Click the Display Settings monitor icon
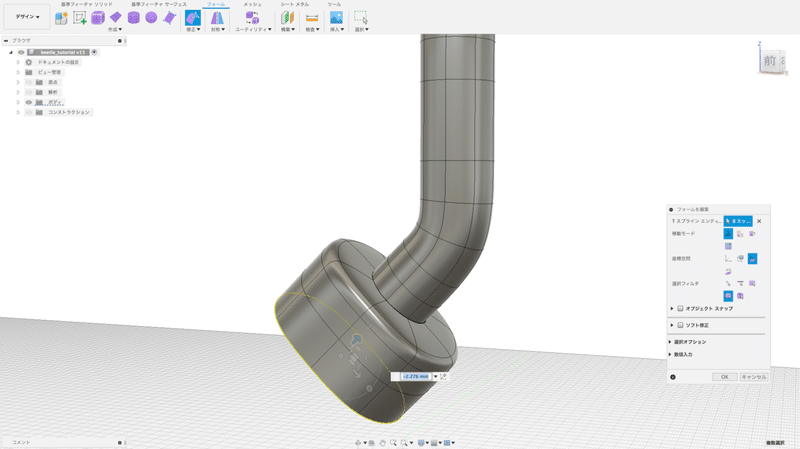This screenshot has width=800, height=449. pos(421,443)
